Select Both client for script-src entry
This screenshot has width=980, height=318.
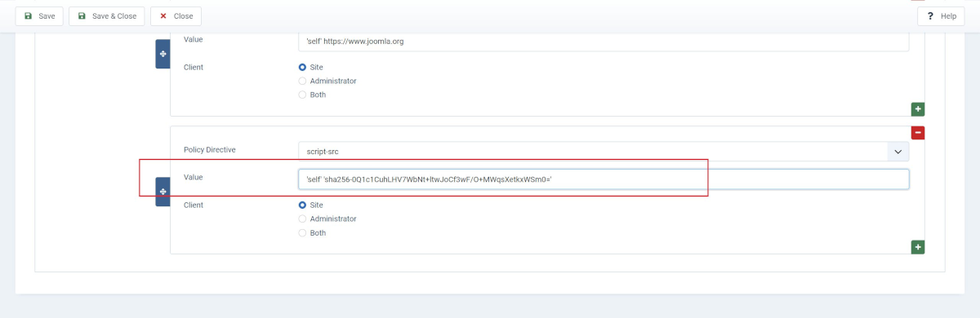click(x=302, y=232)
